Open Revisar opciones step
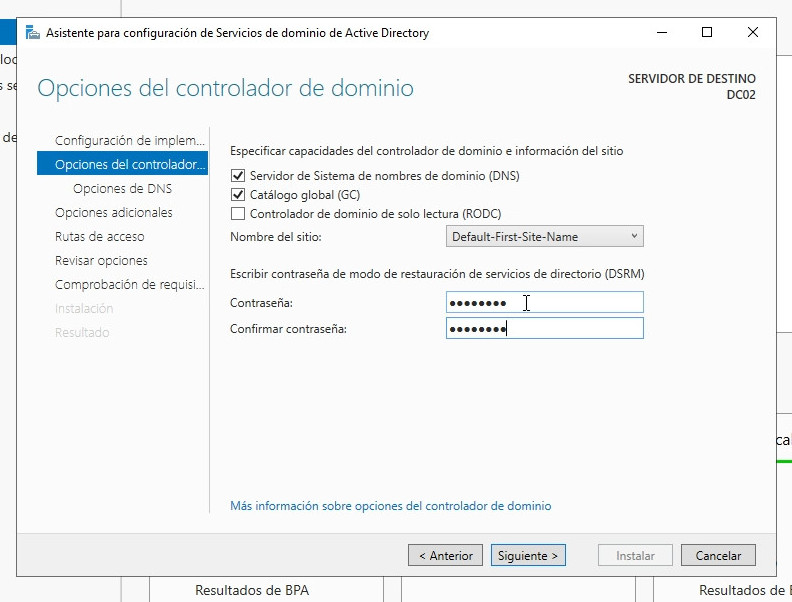 coord(101,261)
